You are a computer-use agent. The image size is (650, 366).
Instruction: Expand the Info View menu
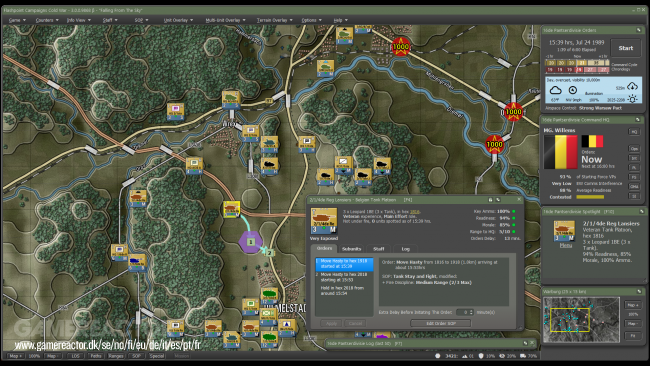(79, 20)
